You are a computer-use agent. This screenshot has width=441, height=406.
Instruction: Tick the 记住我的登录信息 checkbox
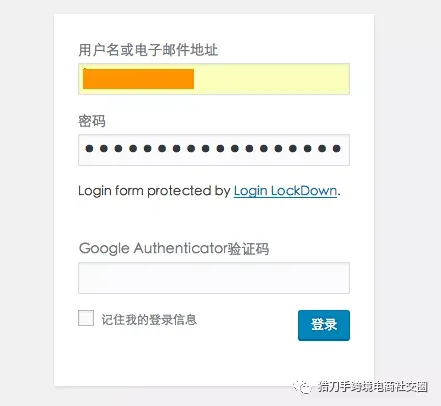coord(86,318)
